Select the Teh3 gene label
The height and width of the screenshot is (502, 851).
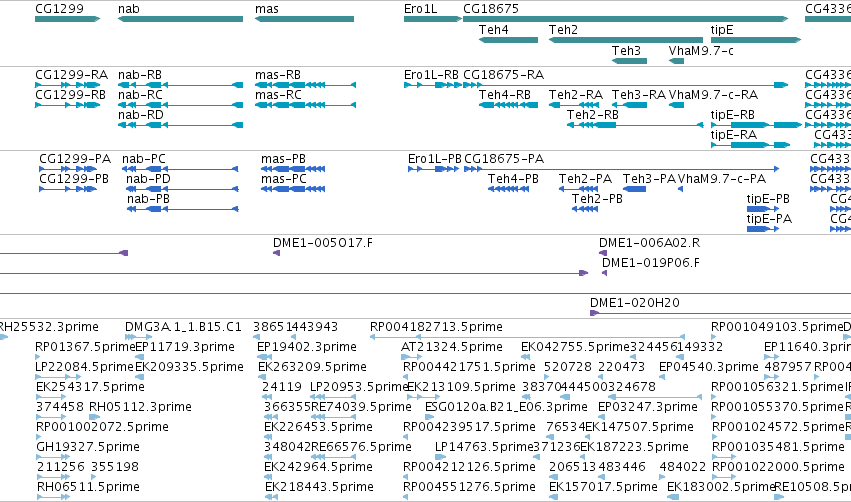(626, 51)
